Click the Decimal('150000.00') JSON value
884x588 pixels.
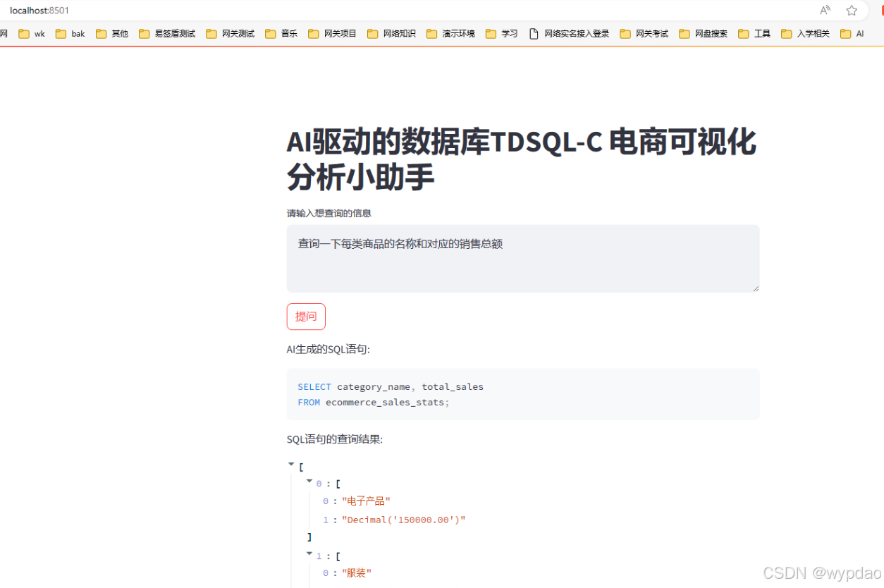[404, 520]
